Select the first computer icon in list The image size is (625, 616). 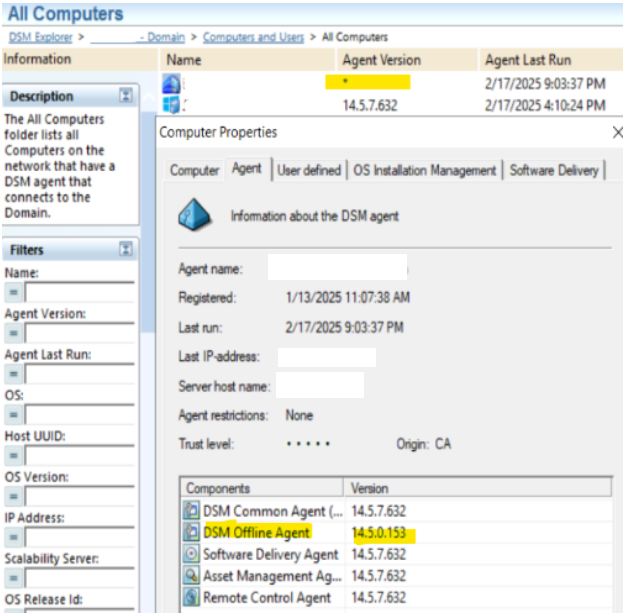[x=171, y=84]
